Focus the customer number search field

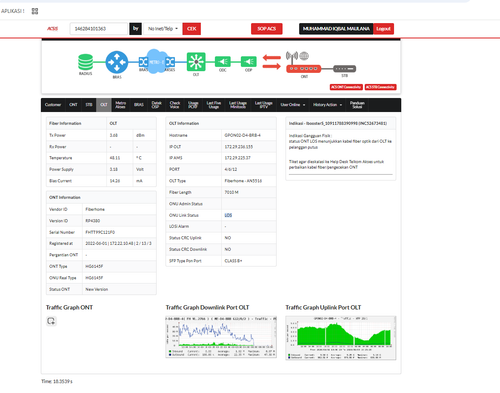(99, 29)
